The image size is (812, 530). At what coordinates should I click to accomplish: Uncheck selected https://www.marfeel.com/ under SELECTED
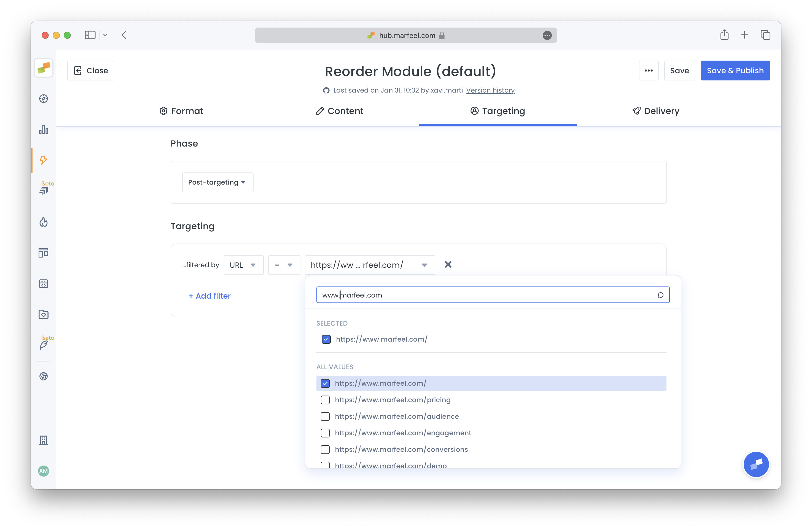click(326, 339)
